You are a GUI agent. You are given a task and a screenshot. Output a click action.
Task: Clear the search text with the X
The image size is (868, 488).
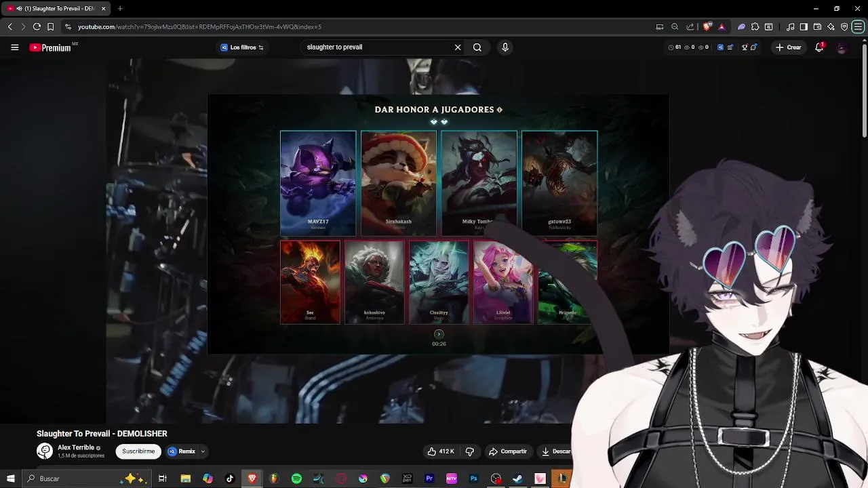(x=458, y=47)
